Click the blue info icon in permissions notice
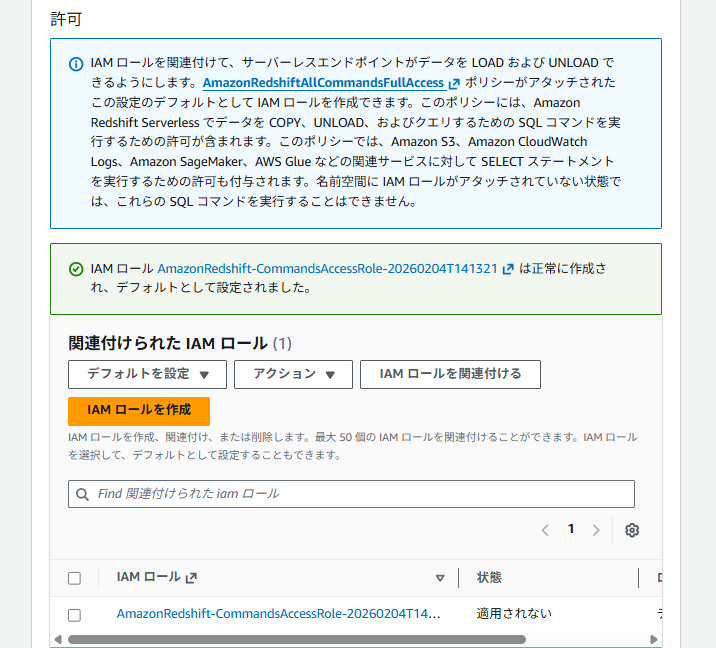The height and width of the screenshot is (648, 716). [x=76, y=64]
